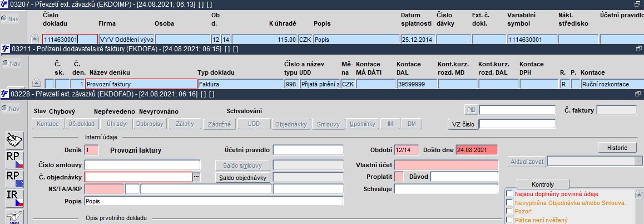This screenshot has width=644, height=224.
Task: Focus the Důvod input field
Action: tap(464, 177)
